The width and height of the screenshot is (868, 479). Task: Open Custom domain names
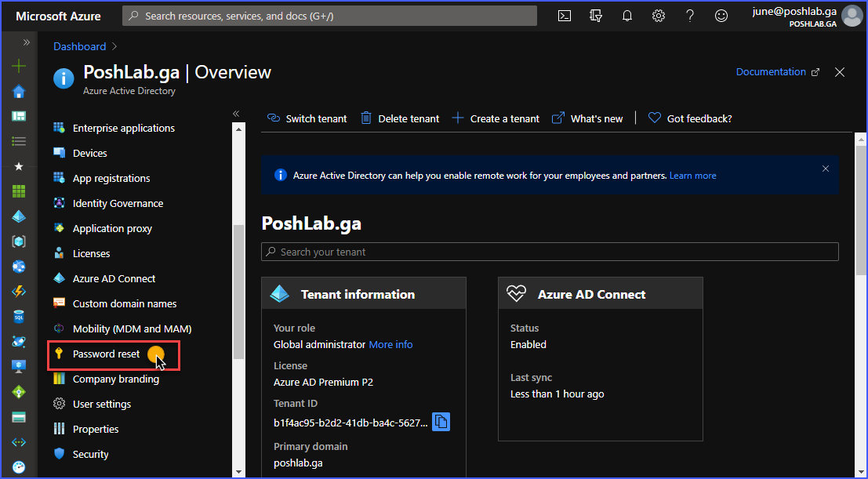[125, 303]
